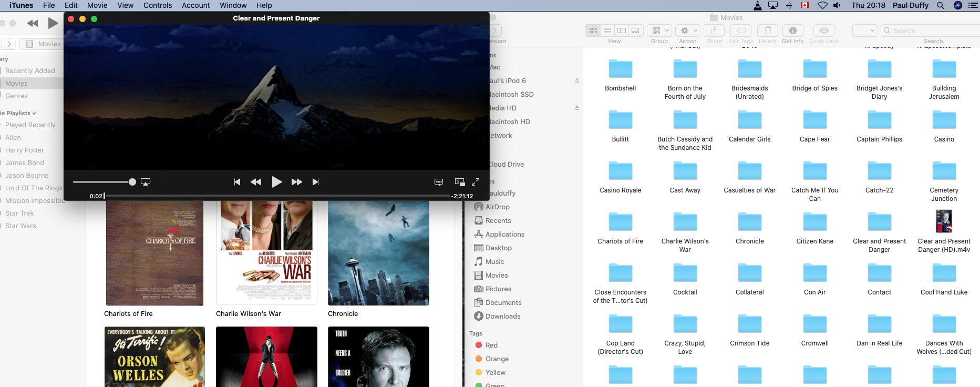Image resolution: width=980 pixels, height=387 pixels.
Task: Eject Media HD in Finder sidebar
Action: tap(577, 108)
